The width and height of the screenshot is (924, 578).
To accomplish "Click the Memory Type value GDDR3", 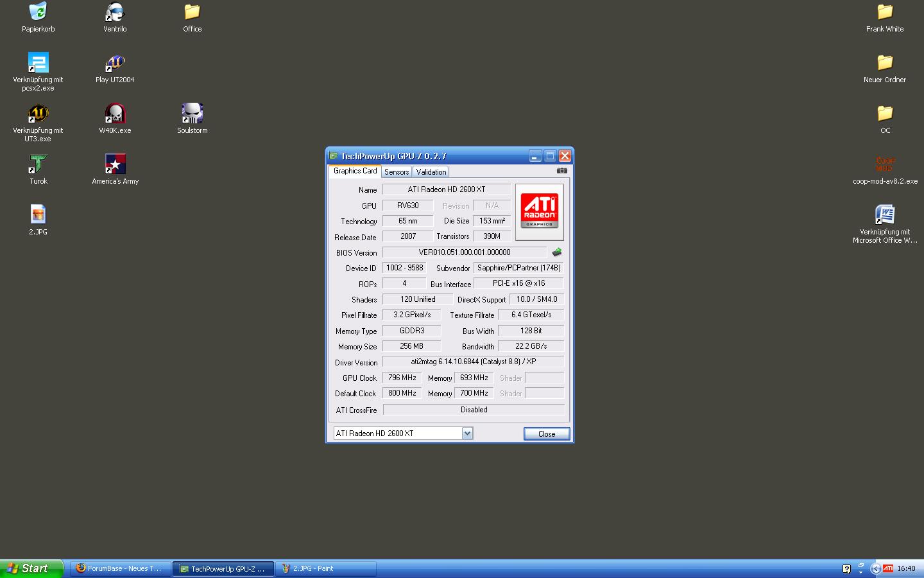I will click(412, 331).
